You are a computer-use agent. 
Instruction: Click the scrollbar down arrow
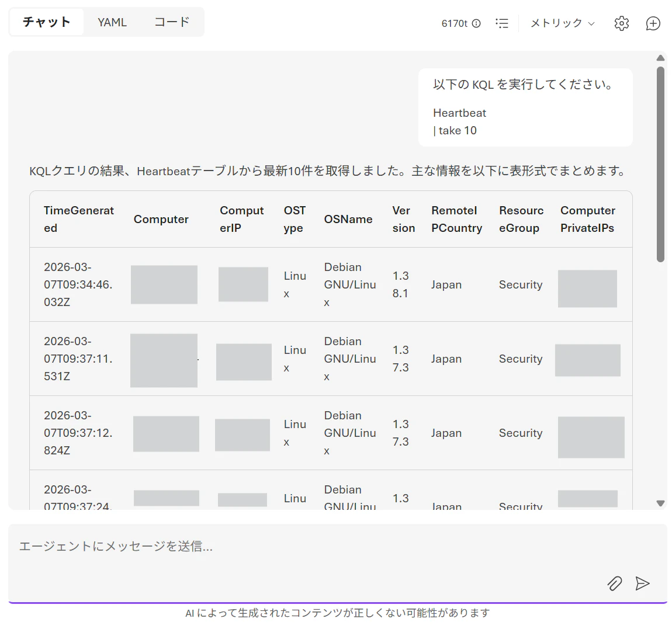pos(660,503)
